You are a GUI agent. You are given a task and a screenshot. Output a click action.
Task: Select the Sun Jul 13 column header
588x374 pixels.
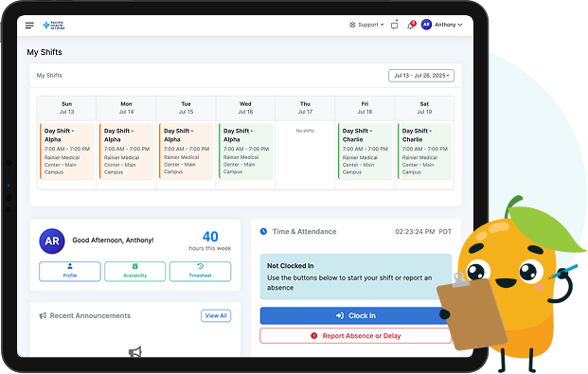point(66,108)
